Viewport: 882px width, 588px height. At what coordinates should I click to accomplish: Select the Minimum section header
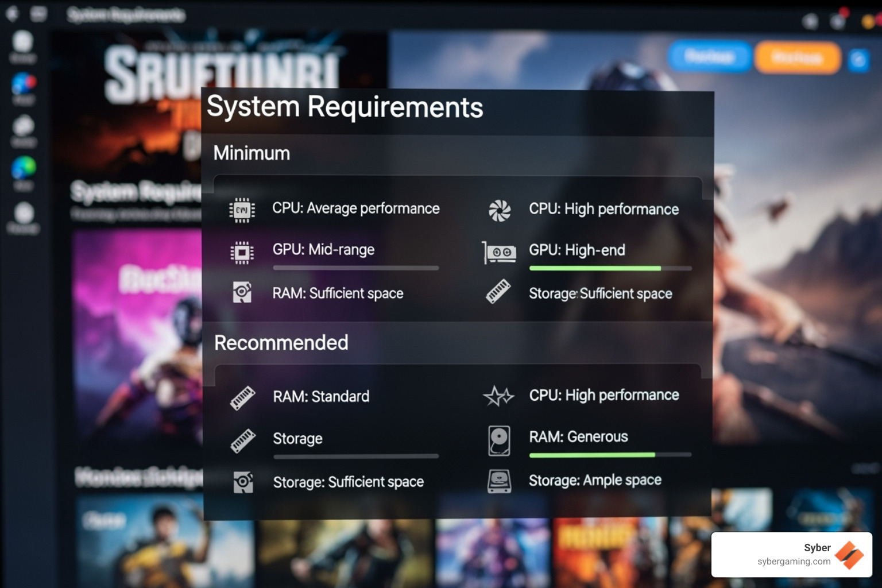pyautogui.click(x=251, y=153)
